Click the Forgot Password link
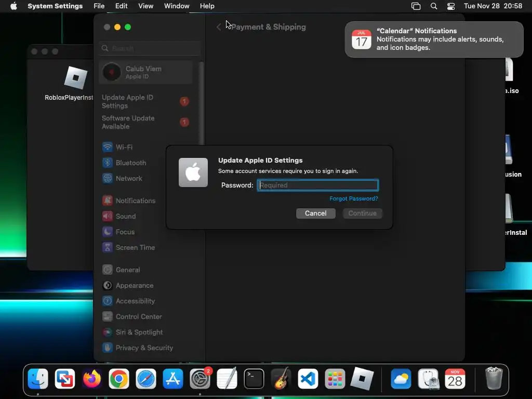This screenshot has height=399, width=532. point(353,199)
